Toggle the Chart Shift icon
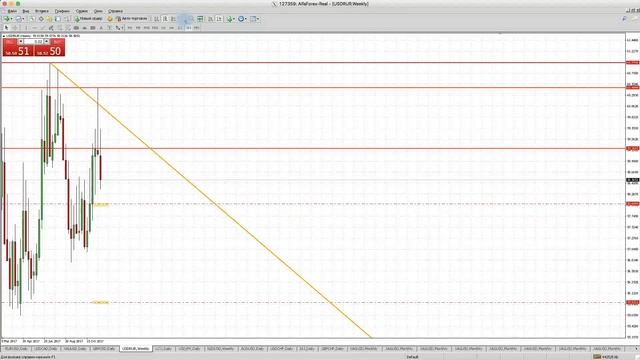Viewport: 640px width, 360px height. click(x=219, y=19)
